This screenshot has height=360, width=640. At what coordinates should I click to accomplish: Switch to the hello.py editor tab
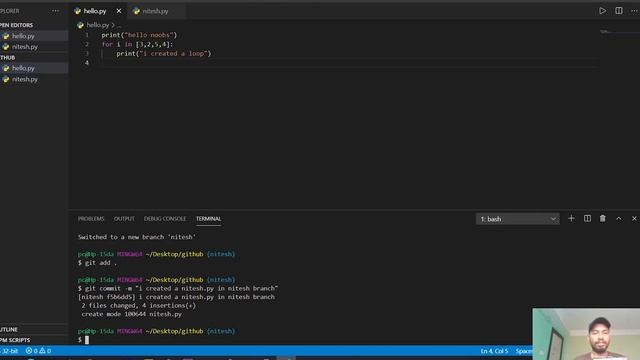[x=95, y=11]
